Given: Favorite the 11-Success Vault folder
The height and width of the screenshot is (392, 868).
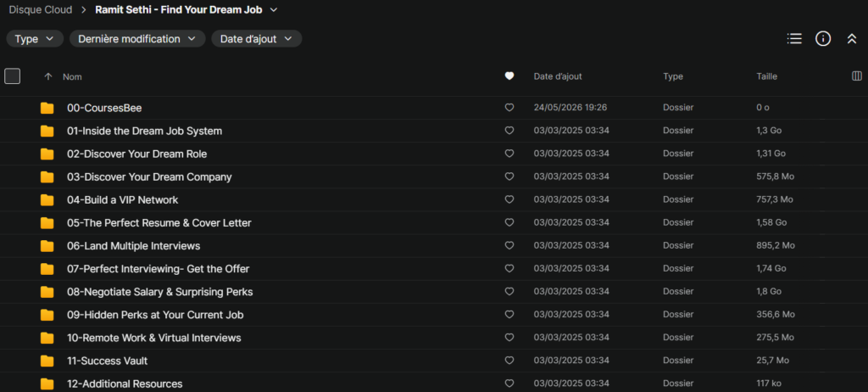Looking at the screenshot, I should 509,361.
